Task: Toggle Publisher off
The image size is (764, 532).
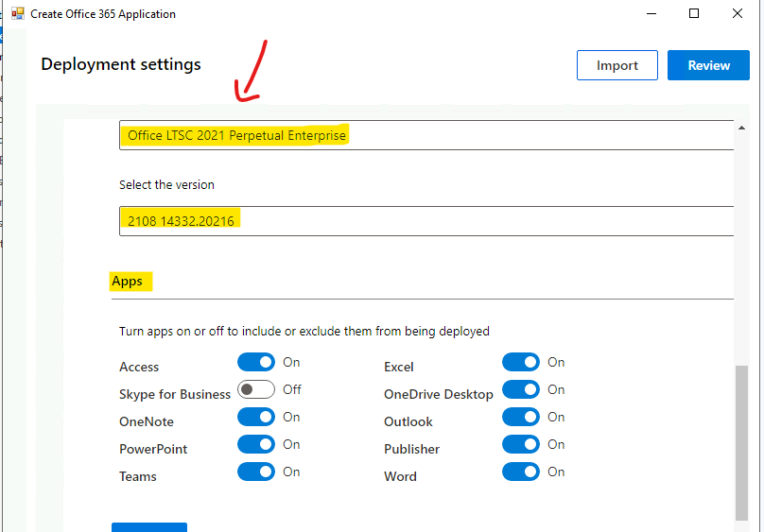Action: coord(521,444)
